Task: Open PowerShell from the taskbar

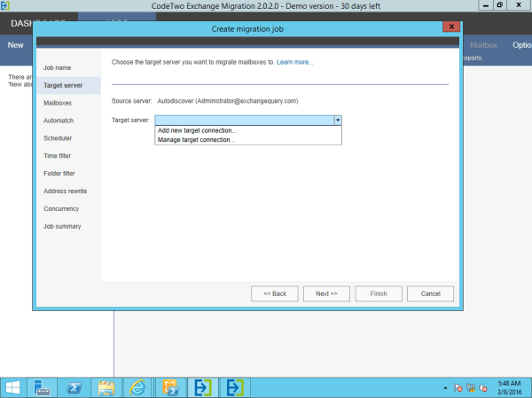Action: 75,387
